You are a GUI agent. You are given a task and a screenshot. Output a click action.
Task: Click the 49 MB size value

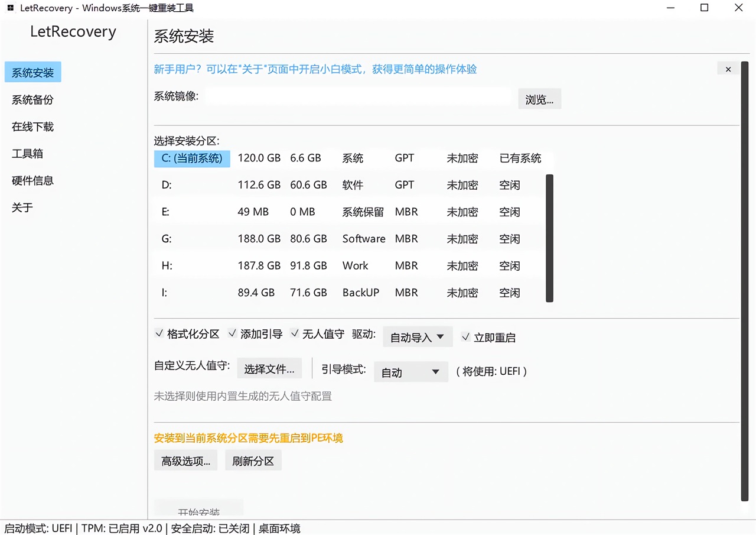coord(253,212)
